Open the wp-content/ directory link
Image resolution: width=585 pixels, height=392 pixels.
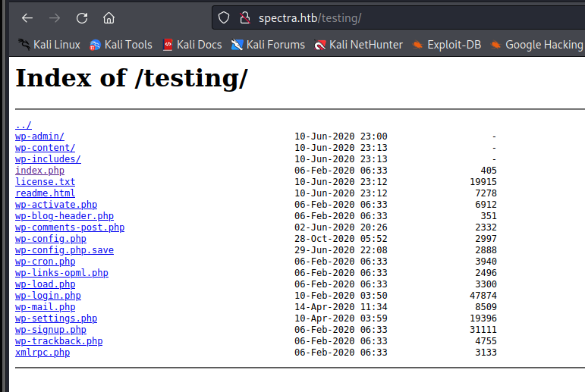45,148
